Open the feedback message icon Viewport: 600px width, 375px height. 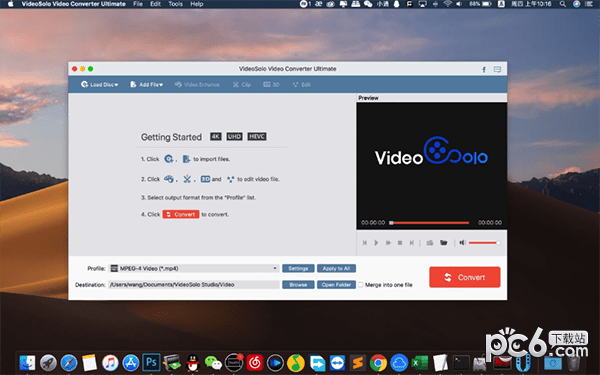497,69
